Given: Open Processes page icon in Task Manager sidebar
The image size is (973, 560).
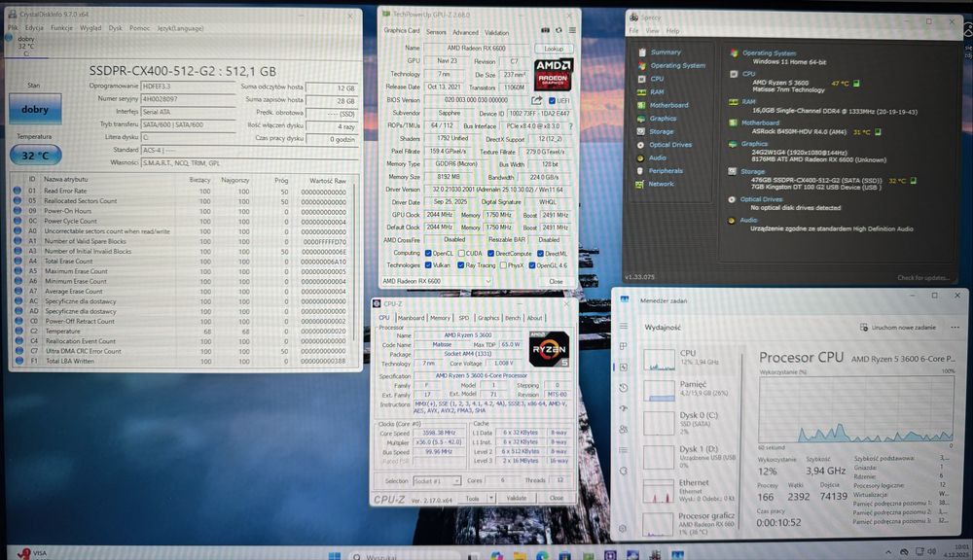Looking at the screenshot, I should (623, 346).
